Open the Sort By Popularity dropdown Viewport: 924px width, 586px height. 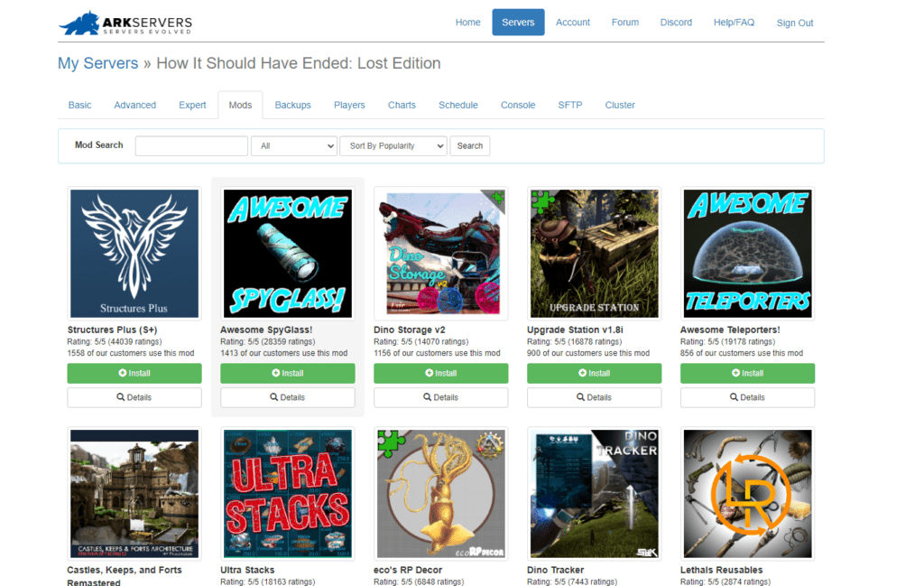pyautogui.click(x=393, y=145)
